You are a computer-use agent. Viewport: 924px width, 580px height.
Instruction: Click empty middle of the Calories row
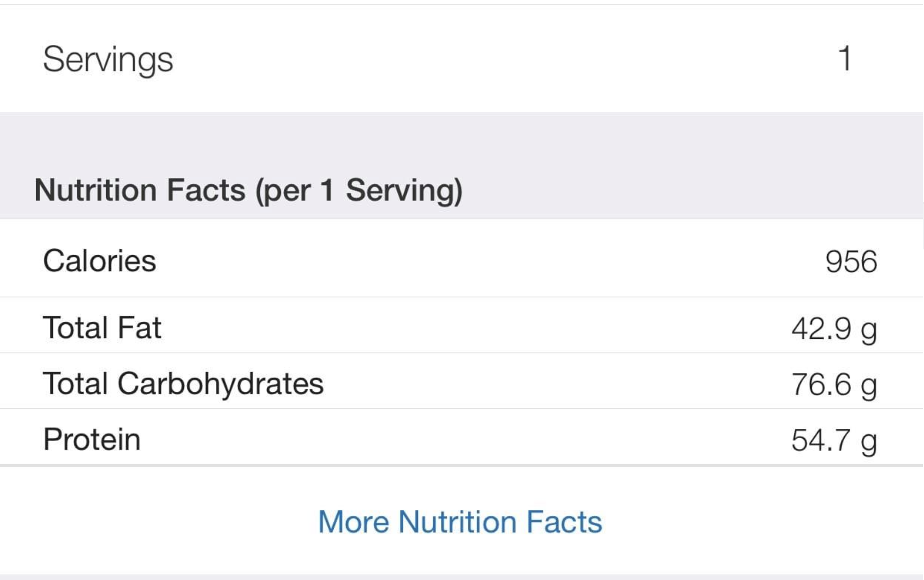tap(489, 261)
